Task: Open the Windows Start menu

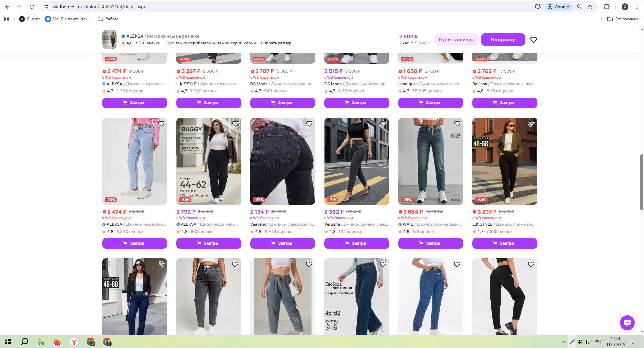Action: [x=8, y=342]
